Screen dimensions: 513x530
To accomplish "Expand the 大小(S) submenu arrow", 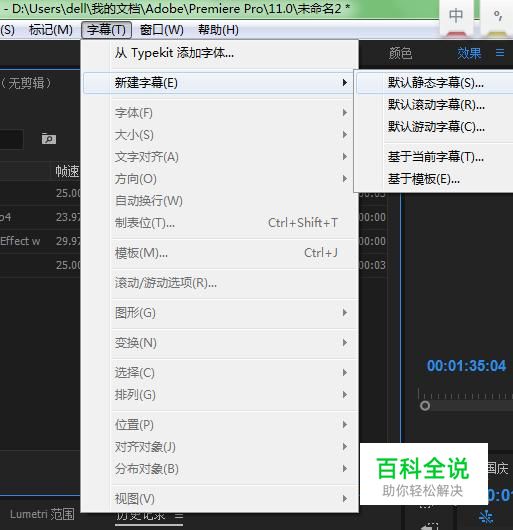I will [x=345, y=135].
